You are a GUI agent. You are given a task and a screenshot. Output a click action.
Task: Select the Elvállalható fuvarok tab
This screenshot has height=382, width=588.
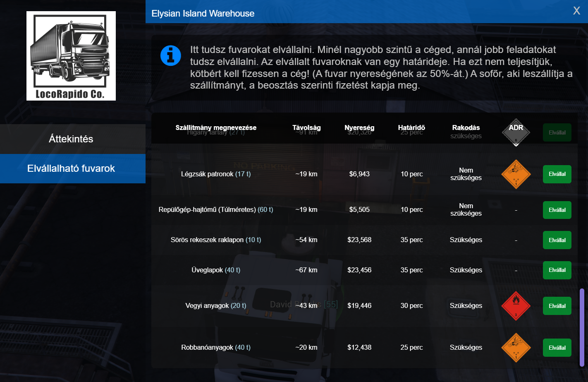pyautogui.click(x=71, y=168)
